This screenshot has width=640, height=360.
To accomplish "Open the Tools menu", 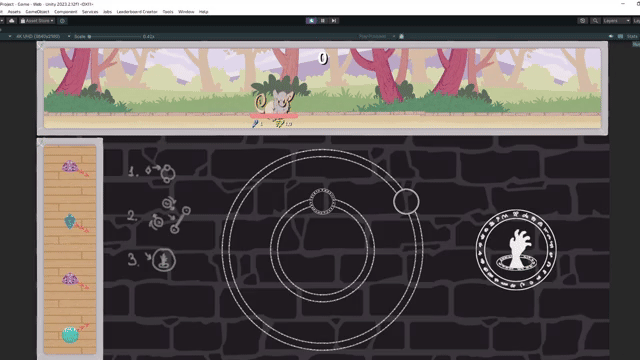I will click(168, 12).
